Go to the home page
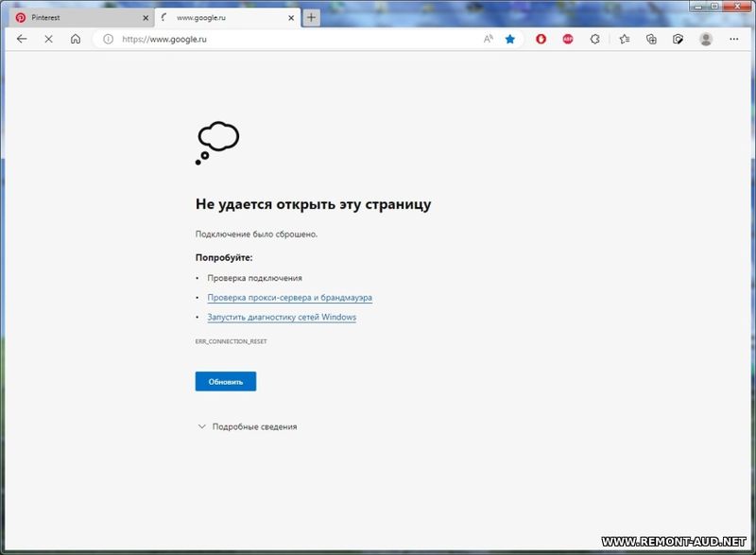The height and width of the screenshot is (555, 756). point(76,39)
